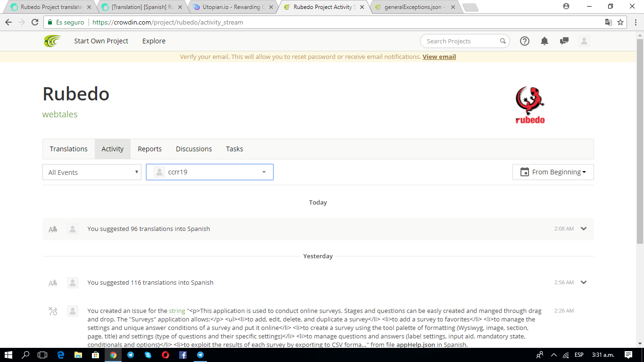Viewport: 644px width, 362px height.
Task: Click the Chrome profile person icon
Action: click(566, 6)
